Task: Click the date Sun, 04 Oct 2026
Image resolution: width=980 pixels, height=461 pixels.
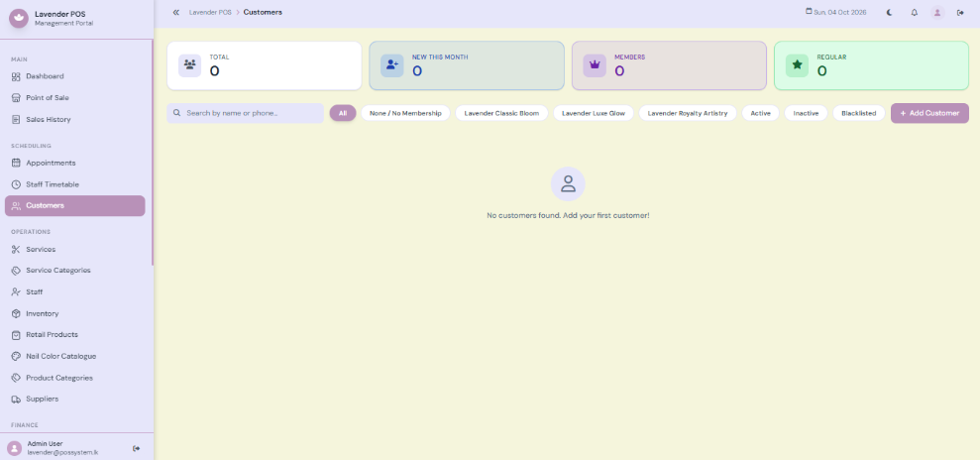Action: point(840,13)
